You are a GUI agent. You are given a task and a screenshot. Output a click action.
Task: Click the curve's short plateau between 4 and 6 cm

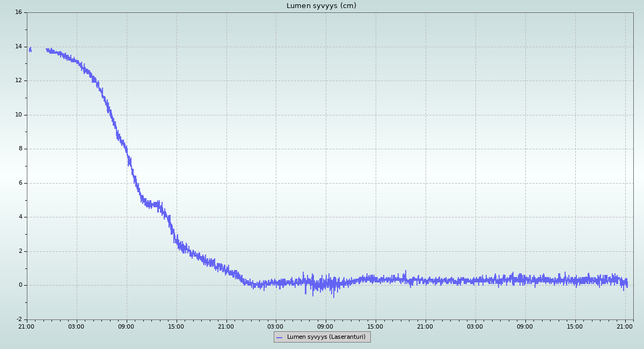[152, 204]
